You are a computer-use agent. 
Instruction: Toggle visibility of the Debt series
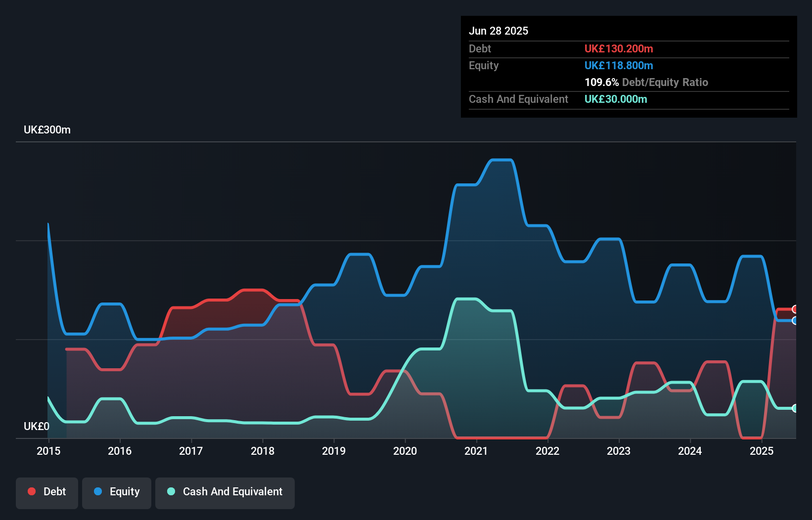point(47,492)
